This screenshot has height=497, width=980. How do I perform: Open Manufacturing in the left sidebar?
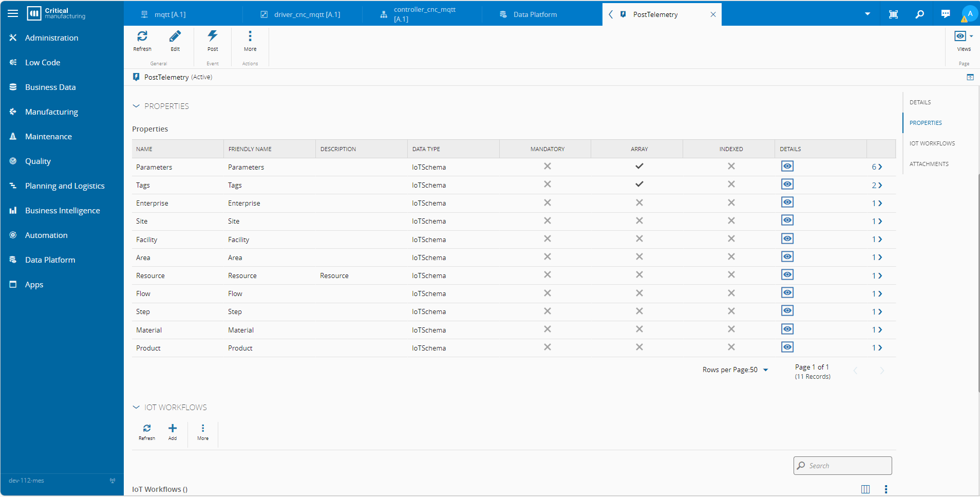51,112
